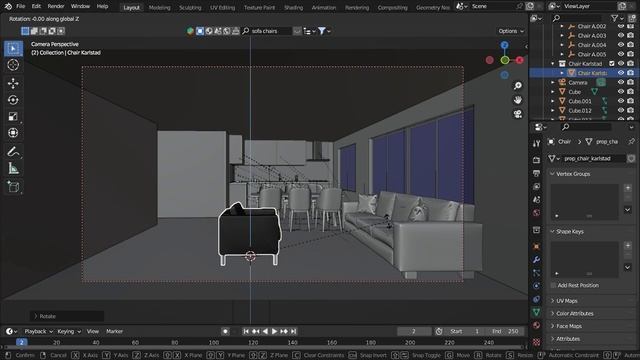The height and width of the screenshot is (360, 640).
Task: Open the World properties tab
Action: [536, 213]
